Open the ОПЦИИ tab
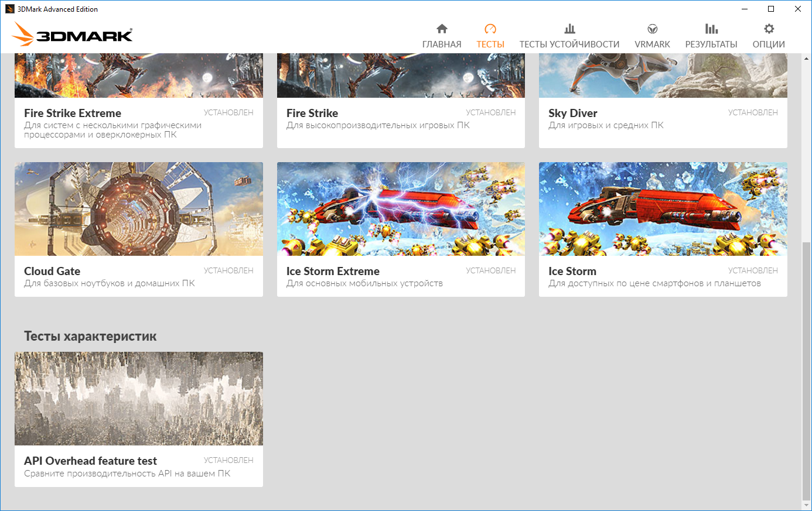The width and height of the screenshot is (812, 511). point(769,44)
